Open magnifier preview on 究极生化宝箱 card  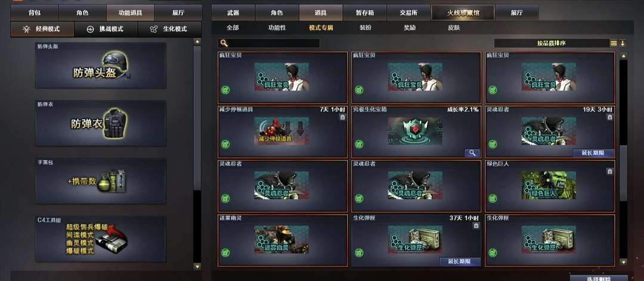[x=472, y=153]
